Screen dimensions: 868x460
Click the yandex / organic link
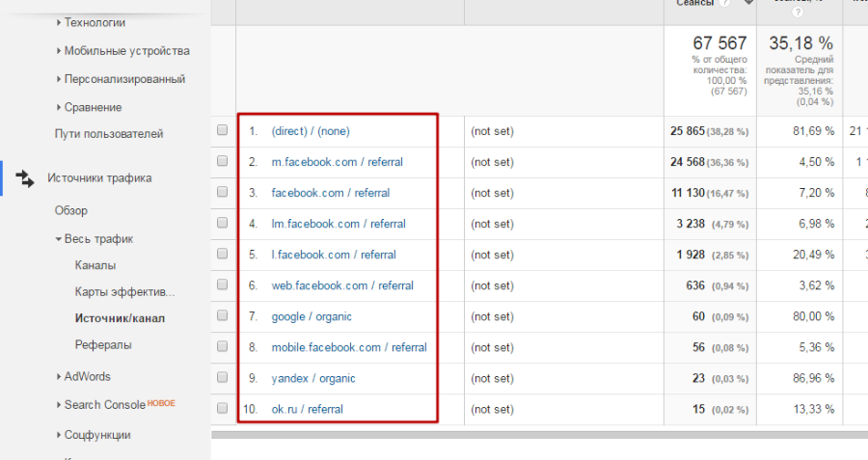pos(313,378)
